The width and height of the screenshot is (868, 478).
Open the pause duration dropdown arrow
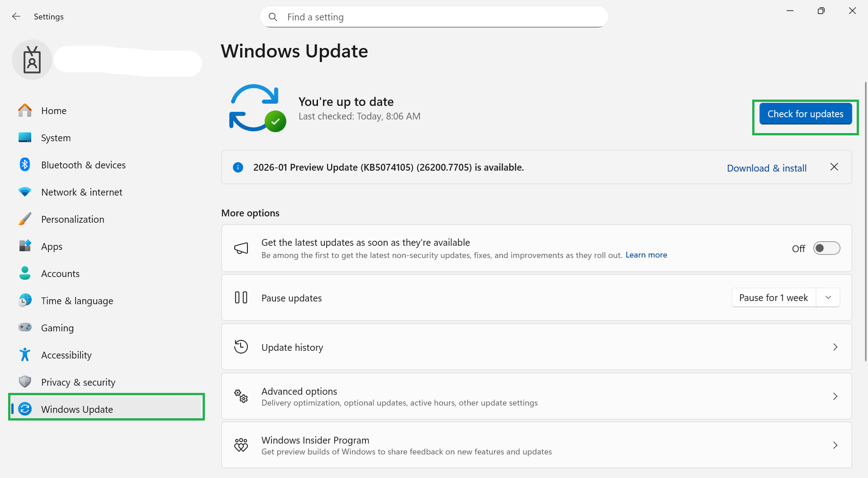point(828,297)
